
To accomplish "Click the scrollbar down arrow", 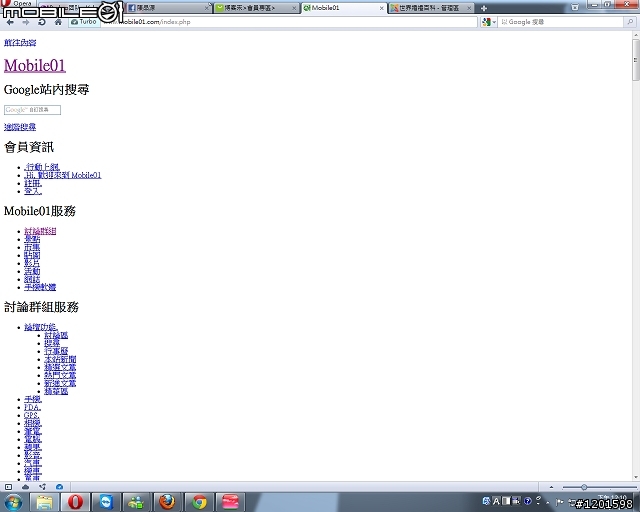I will pyautogui.click(x=636, y=477).
